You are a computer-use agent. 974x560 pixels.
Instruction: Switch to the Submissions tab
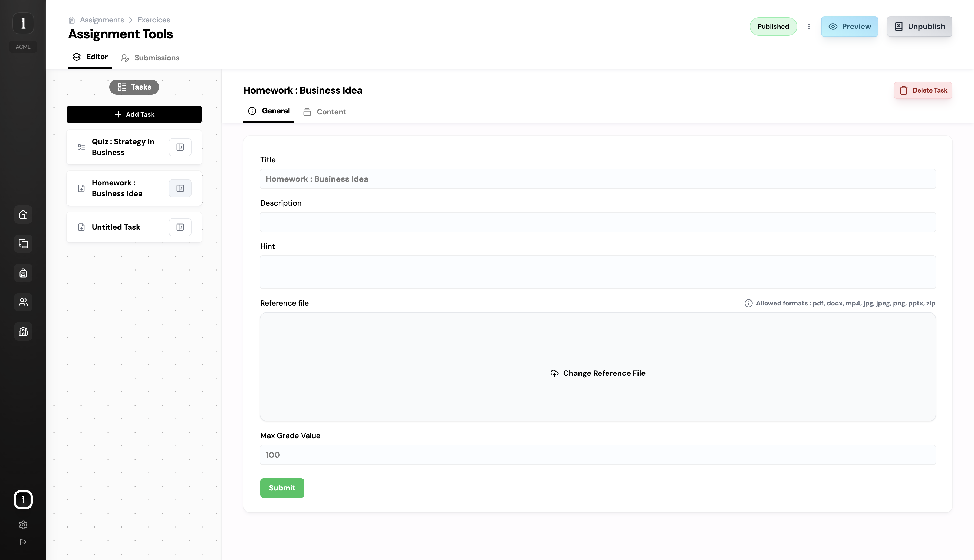coord(150,58)
